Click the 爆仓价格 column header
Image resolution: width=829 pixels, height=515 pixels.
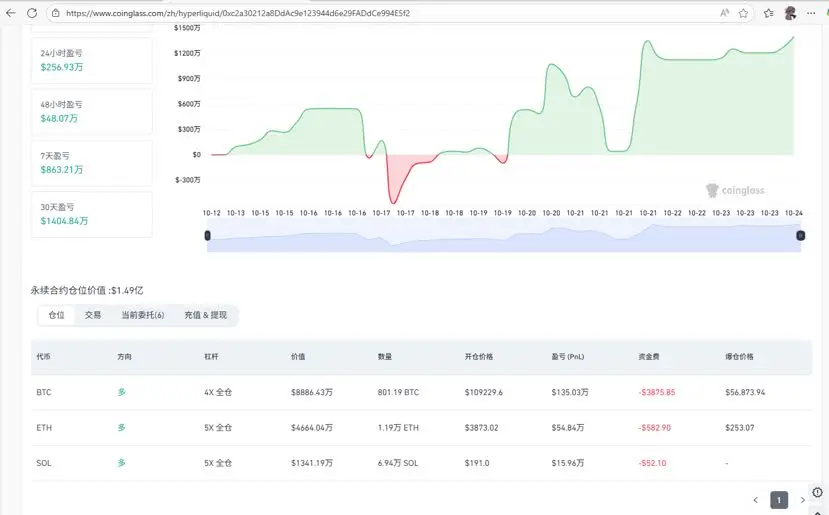(x=739, y=357)
